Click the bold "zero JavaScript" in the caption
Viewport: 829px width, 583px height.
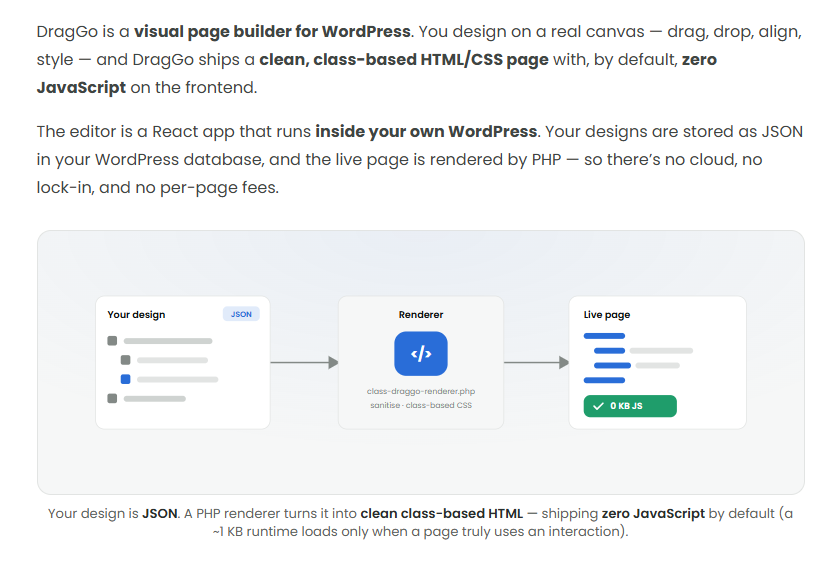653,513
